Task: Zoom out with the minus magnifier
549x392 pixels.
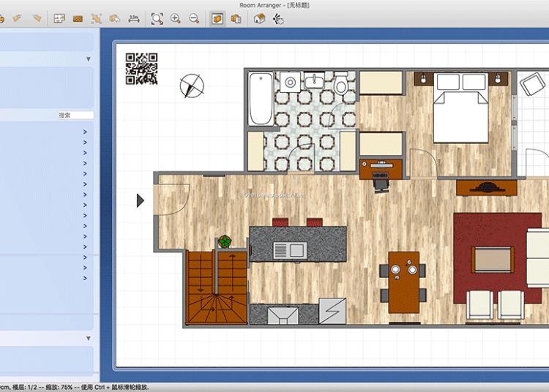Action: [x=194, y=18]
